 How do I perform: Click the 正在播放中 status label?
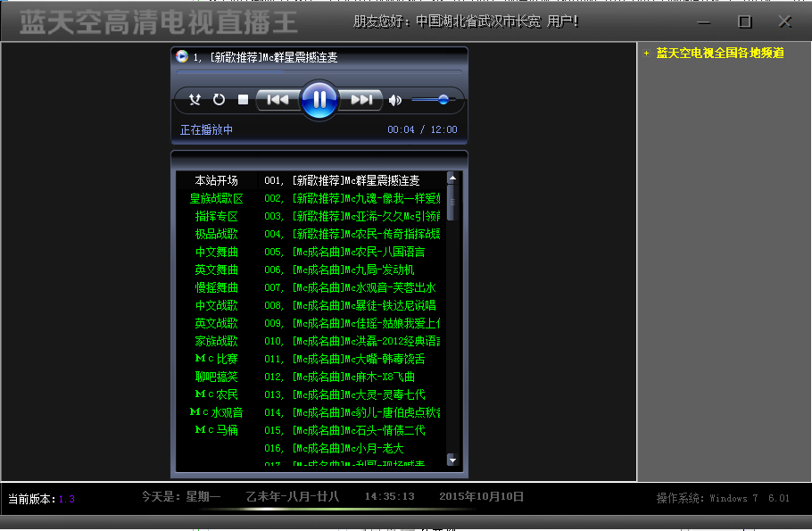206,129
